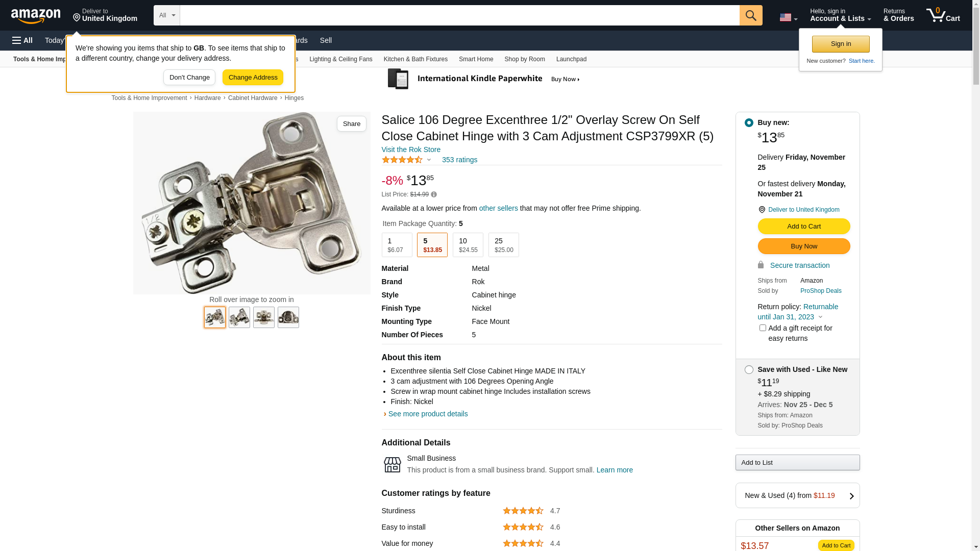Screen dimensions: 980x551
Task: Expand the Add to List dropdown
Action: coord(797,463)
